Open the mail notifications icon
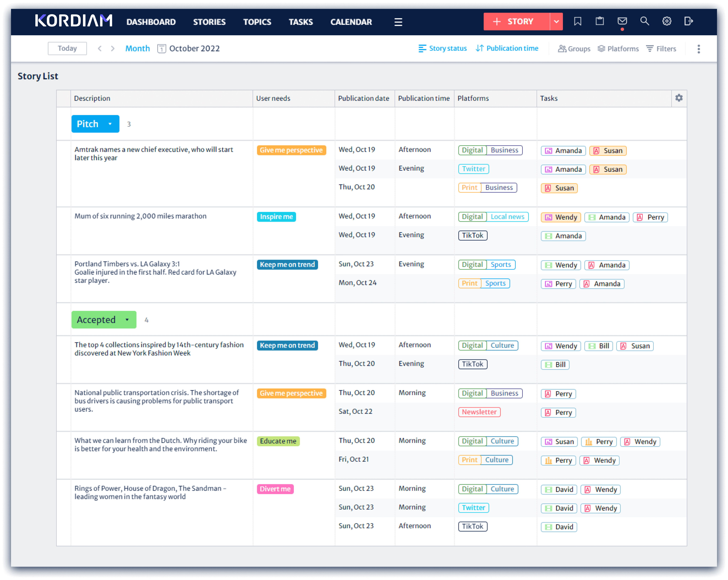This screenshot has height=580, width=728. click(x=622, y=21)
